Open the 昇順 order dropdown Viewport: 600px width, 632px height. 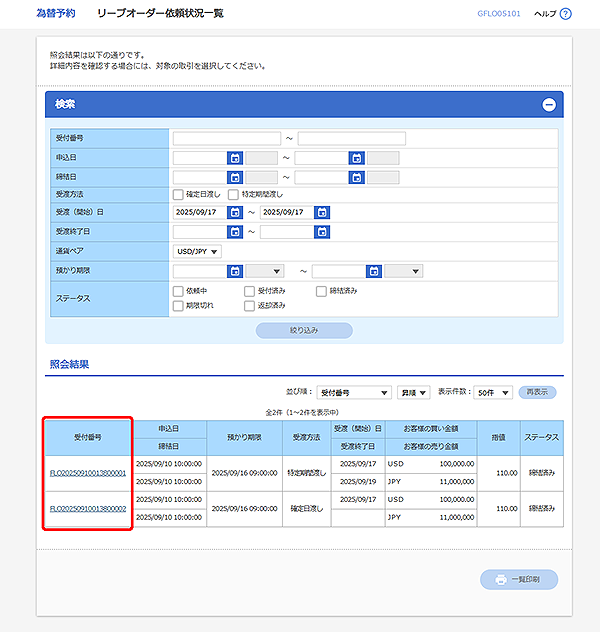click(414, 393)
